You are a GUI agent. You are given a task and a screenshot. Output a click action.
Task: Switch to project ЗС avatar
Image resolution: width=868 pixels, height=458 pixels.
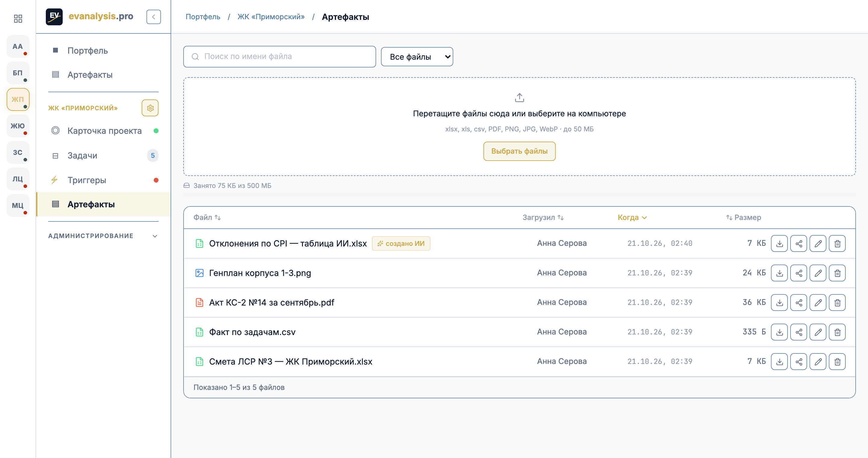[18, 152]
